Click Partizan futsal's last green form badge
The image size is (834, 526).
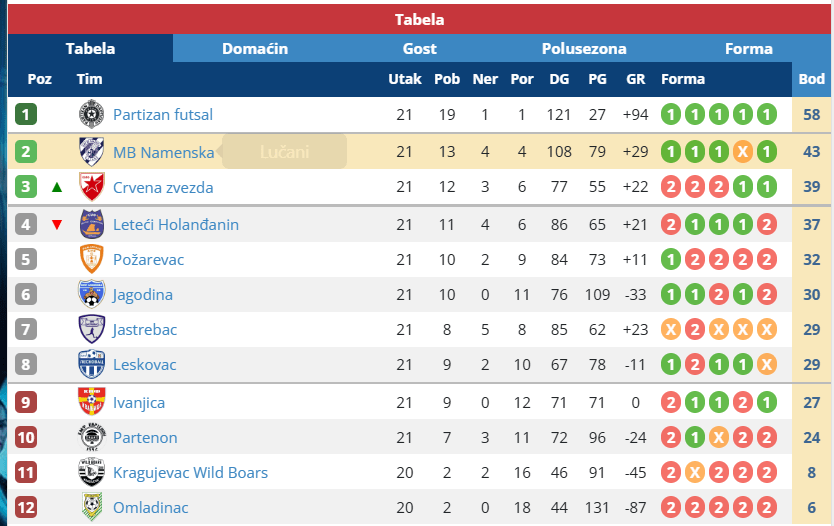[766, 115]
